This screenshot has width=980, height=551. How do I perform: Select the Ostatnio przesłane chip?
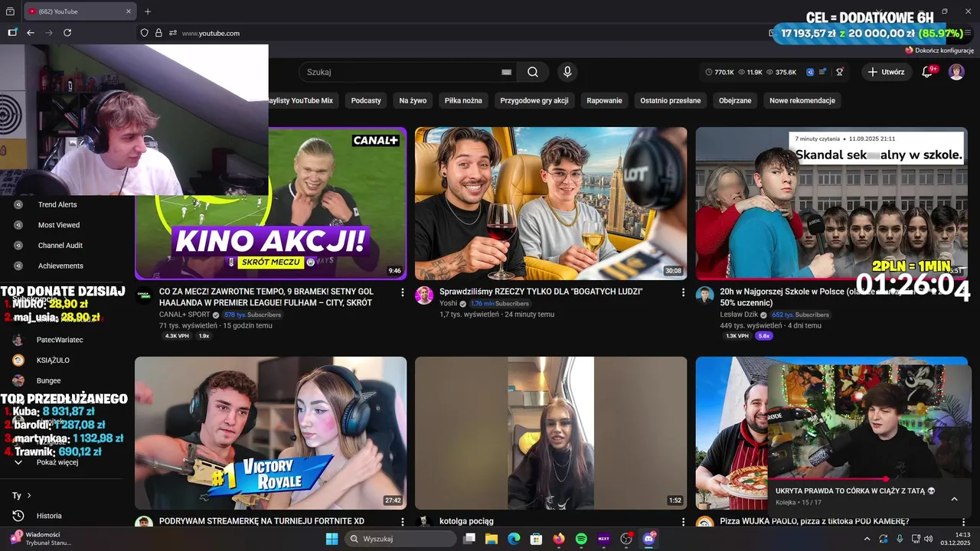point(671,100)
